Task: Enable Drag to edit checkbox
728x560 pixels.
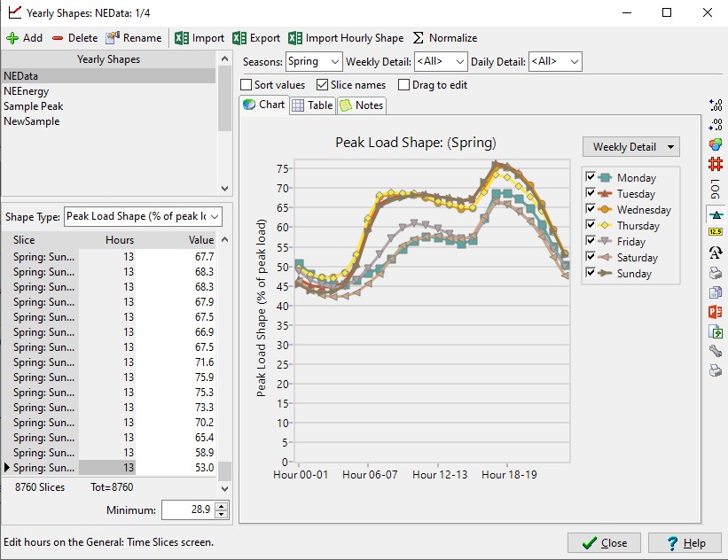Action: (404, 85)
